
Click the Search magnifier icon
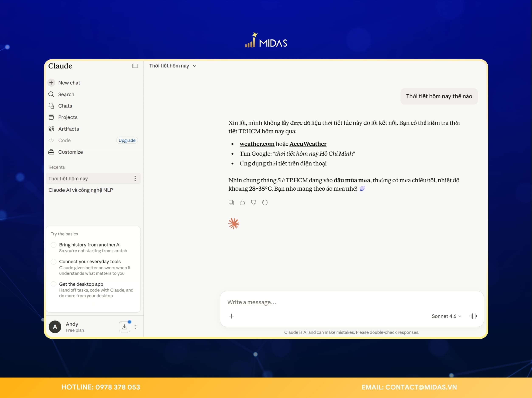pos(51,94)
